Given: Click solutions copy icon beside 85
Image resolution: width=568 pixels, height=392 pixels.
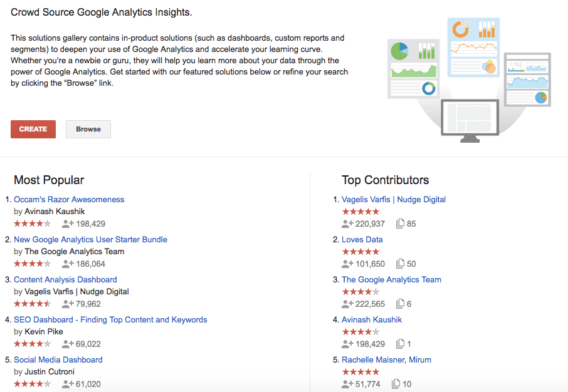Looking at the screenshot, I should coord(400,224).
